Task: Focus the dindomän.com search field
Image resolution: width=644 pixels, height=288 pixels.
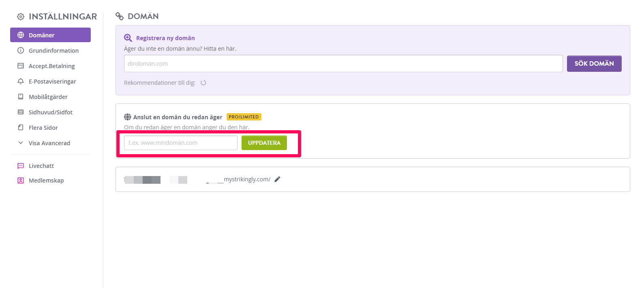Action: tap(343, 64)
